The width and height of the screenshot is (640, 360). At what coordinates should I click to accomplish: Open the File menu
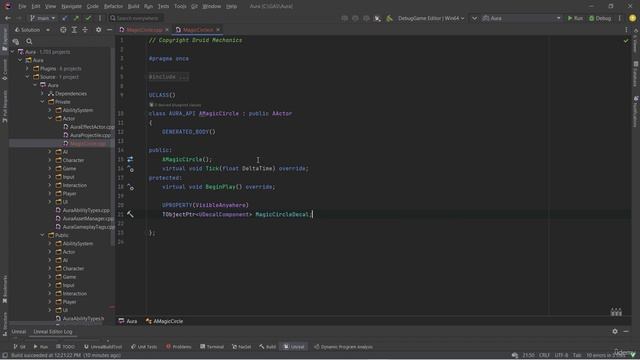pyautogui.click(x=22, y=7)
